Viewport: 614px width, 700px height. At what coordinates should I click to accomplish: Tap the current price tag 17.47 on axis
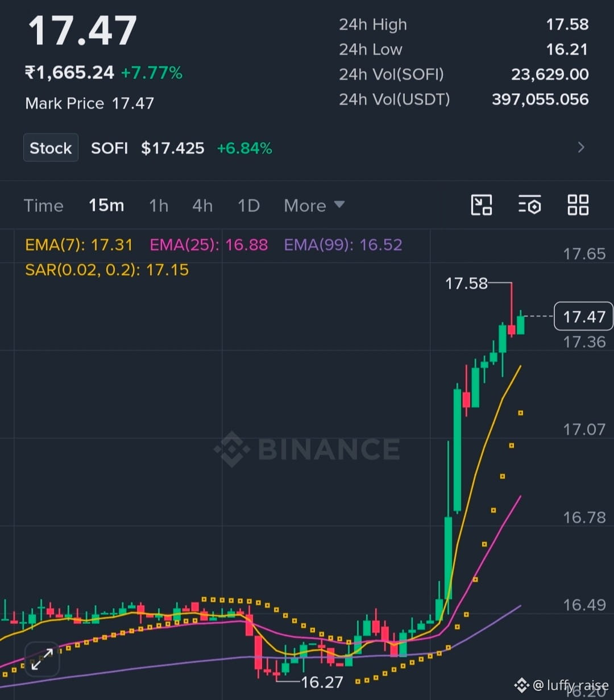(584, 316)
